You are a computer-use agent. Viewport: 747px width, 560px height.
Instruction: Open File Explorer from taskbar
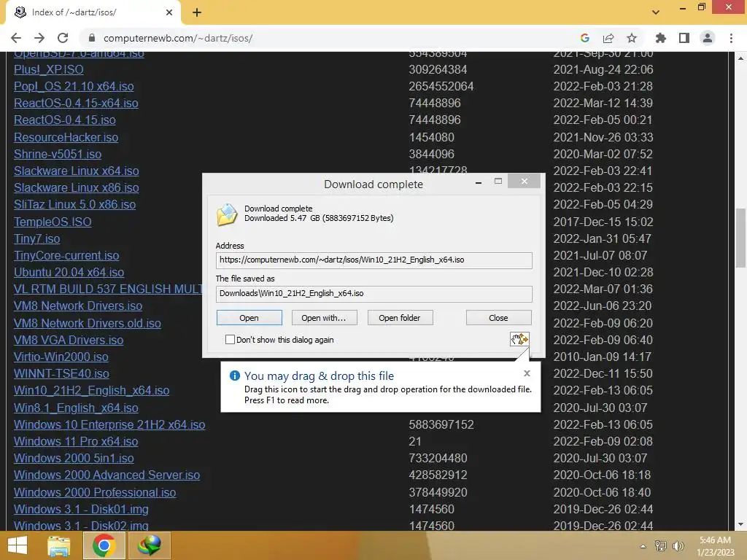[58, 545]
